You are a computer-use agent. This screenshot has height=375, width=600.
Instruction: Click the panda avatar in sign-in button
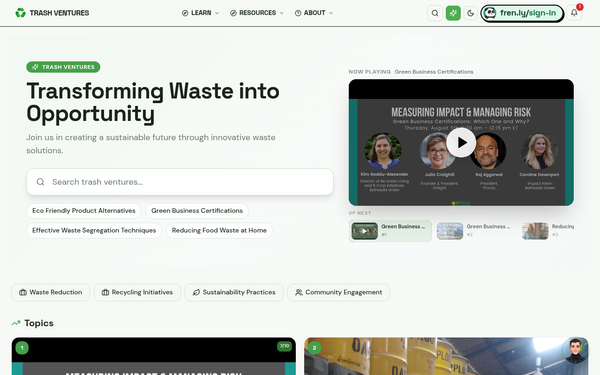490,13
